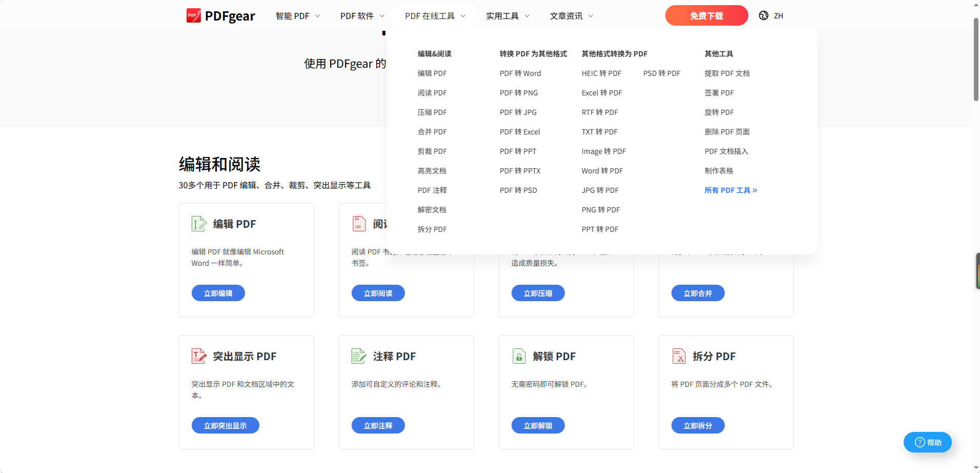Choose PDF 转 PPT option
Screen dimensions: 980x473
tap(518, 151)
